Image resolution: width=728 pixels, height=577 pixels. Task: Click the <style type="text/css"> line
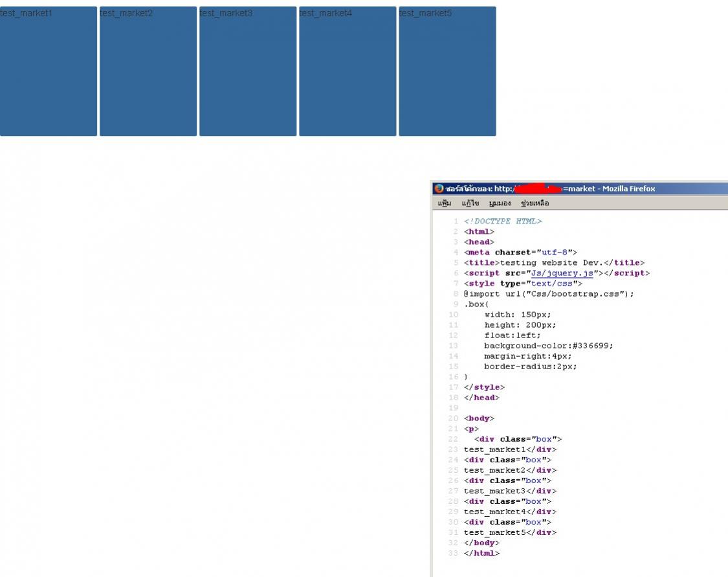[x=524, y=284]
